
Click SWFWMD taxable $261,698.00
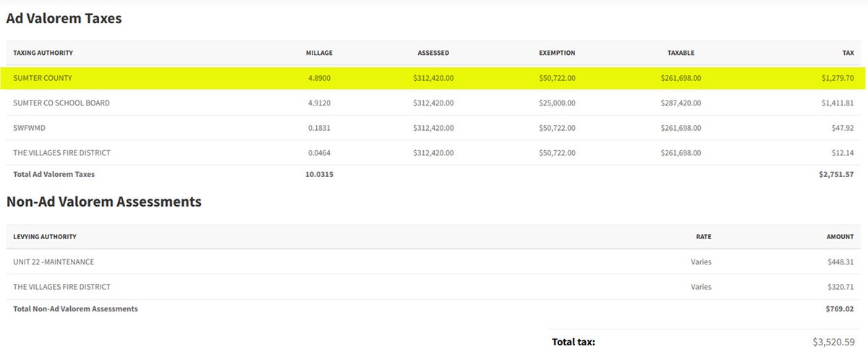pos(681,128)
